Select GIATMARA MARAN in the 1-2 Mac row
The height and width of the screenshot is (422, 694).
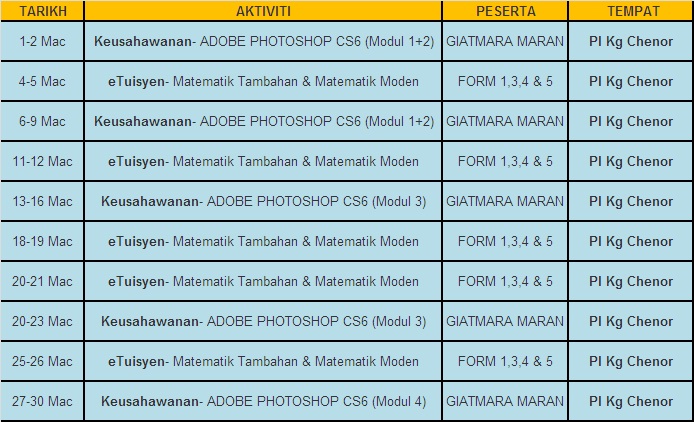click(x=504, y=42)
